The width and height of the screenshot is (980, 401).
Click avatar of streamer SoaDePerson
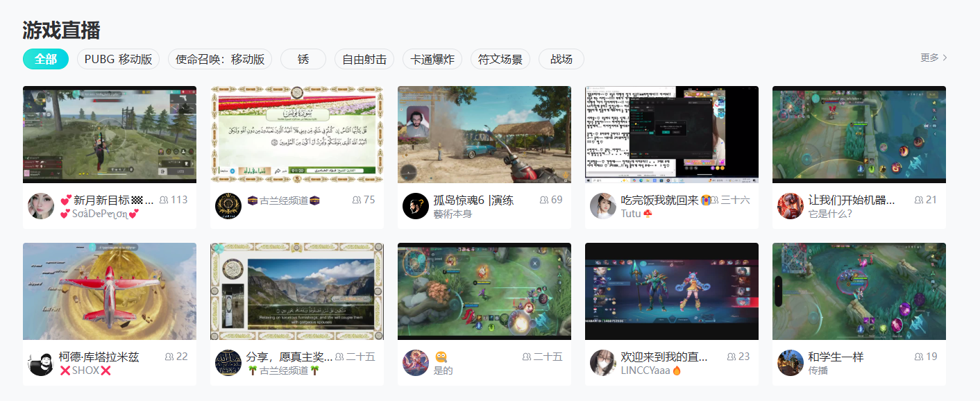pos(41,206)
